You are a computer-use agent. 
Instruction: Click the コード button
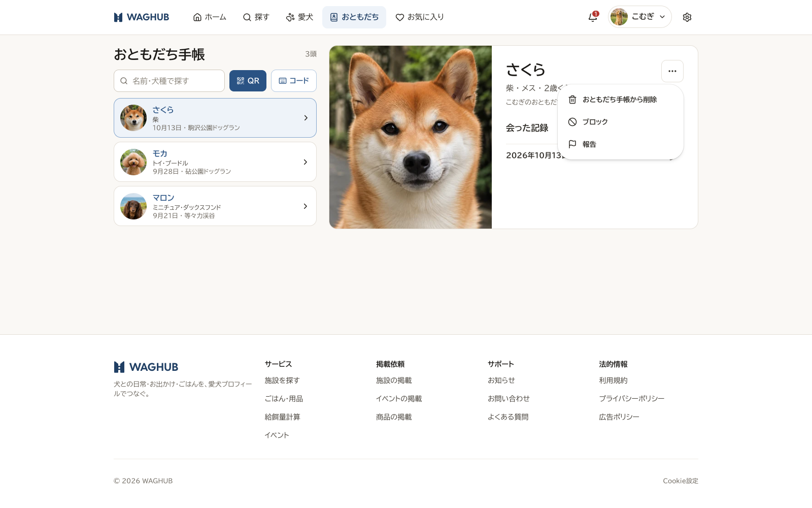294,81
